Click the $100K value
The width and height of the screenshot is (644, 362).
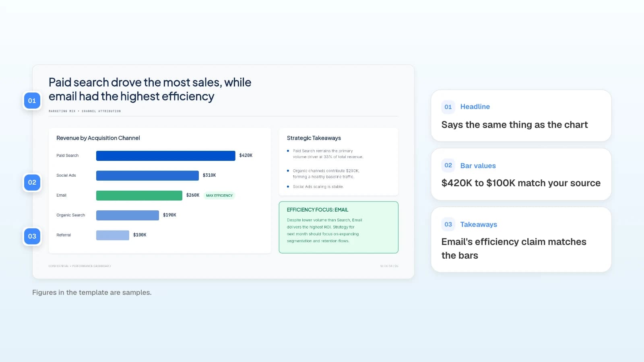pyautogui.click(x=140, y=235)
